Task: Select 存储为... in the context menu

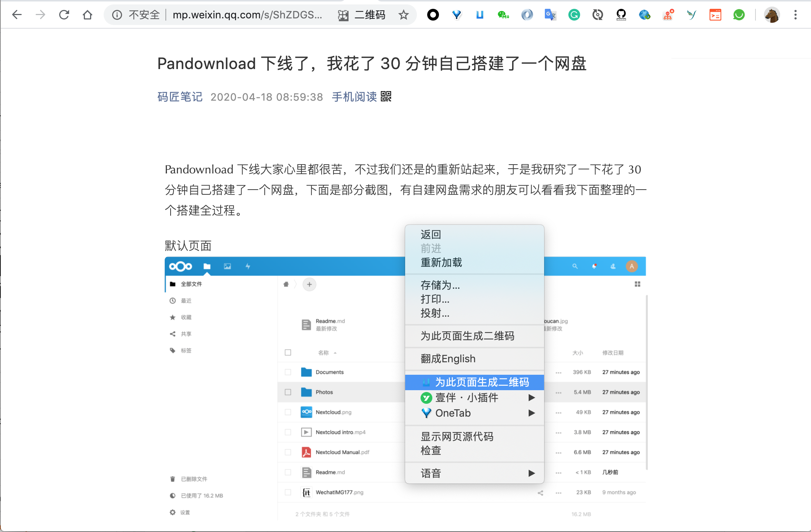Action: (x=474, y=285)
